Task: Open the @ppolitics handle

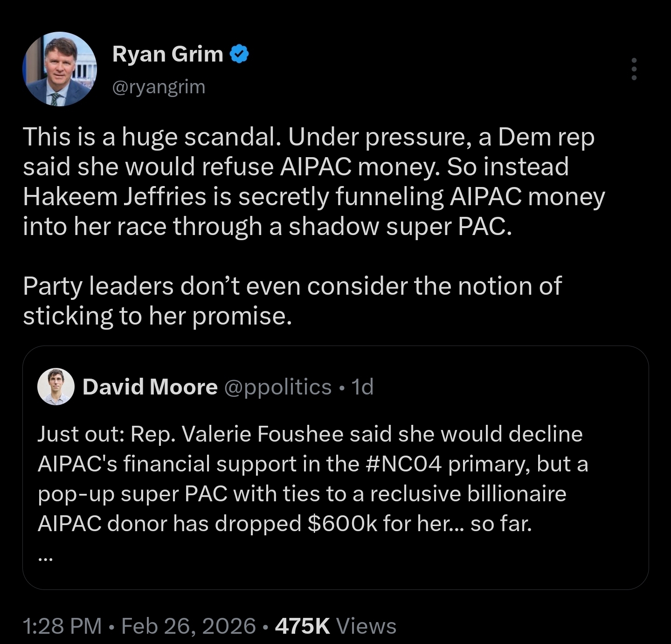Action: click(278, 387)
